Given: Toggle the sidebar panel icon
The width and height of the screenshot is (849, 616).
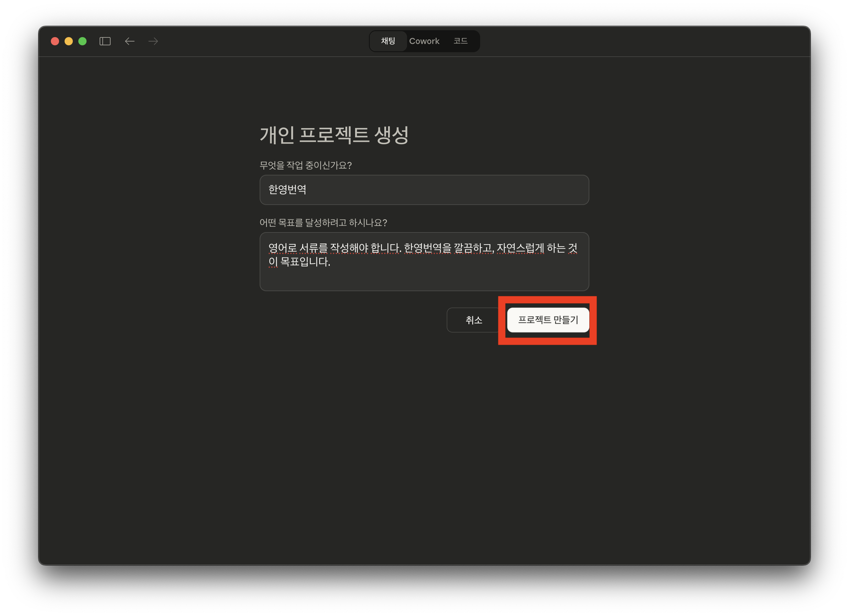Looking at the screenshot, I should pos(105,41).
